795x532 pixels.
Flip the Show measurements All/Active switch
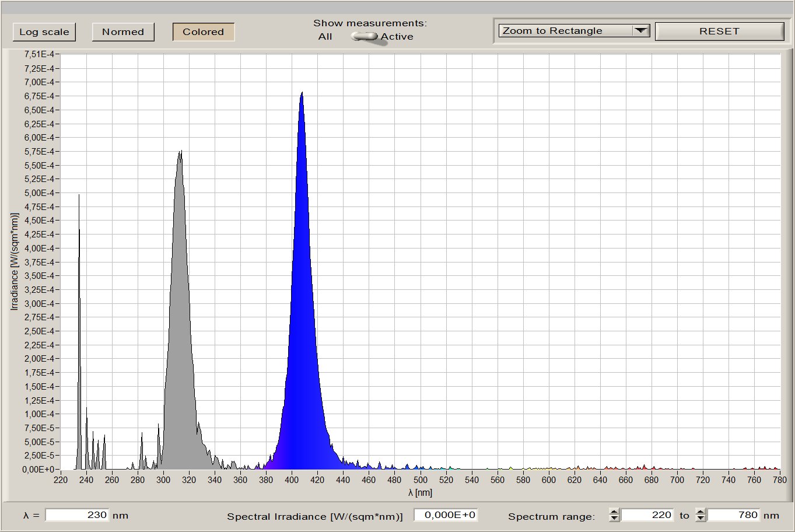coord(365,37)
